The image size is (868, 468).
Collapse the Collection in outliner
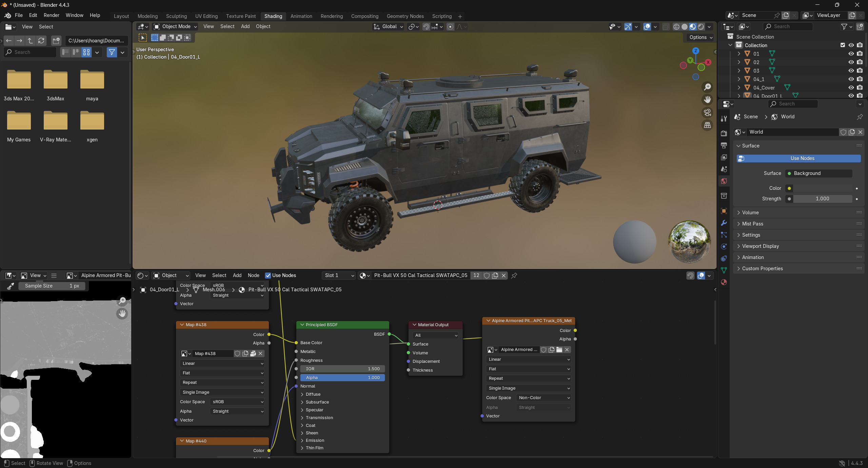pos(730,45)
